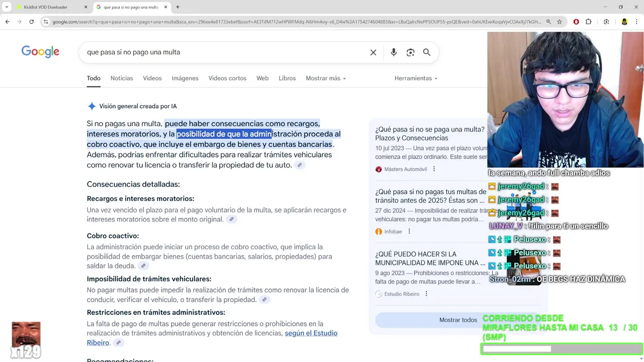Open the Chrome profile avatar
Image resolution: width=644 pixels, height=362 pixels.
pos(624,22)
